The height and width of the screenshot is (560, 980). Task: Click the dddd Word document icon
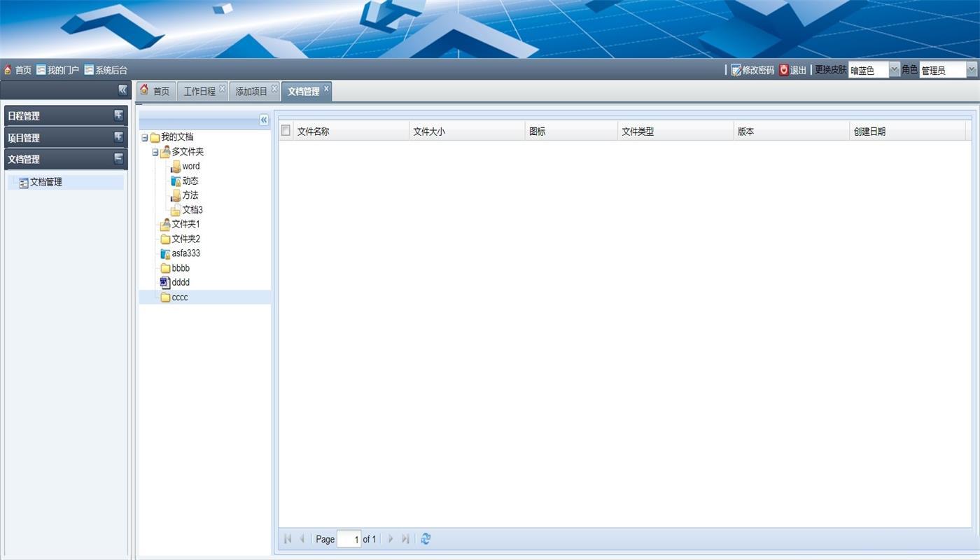point(165,283)
